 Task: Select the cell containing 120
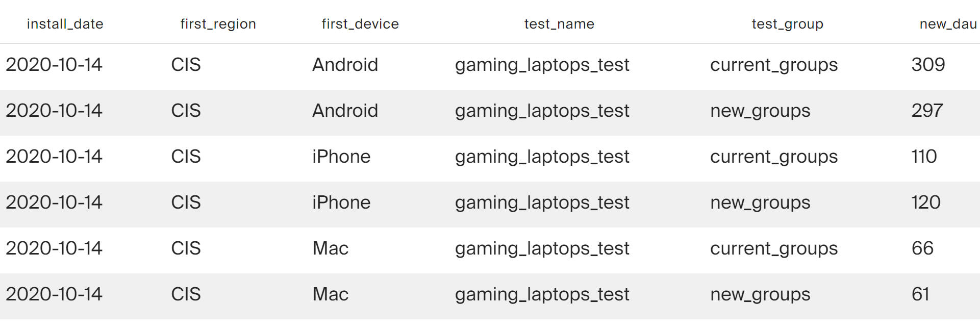pyautogui.click(x=925, y=203)
